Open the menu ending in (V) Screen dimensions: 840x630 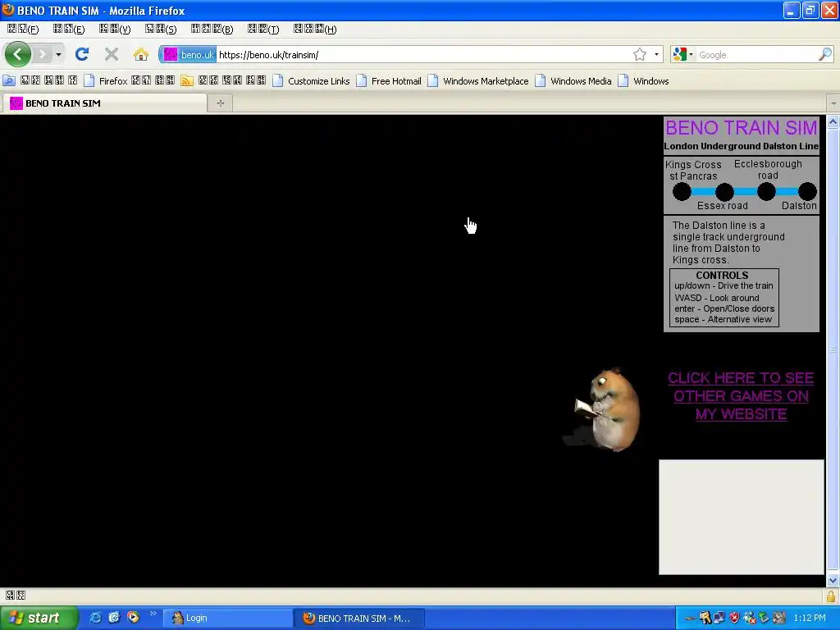115,29
